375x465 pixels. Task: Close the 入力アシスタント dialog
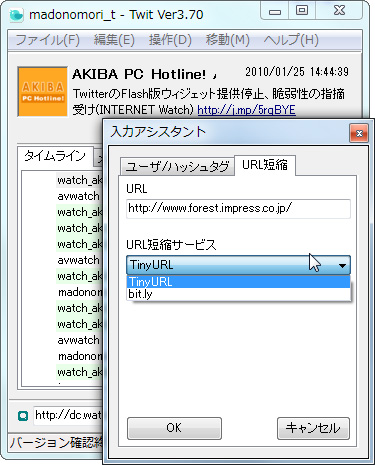359,133
